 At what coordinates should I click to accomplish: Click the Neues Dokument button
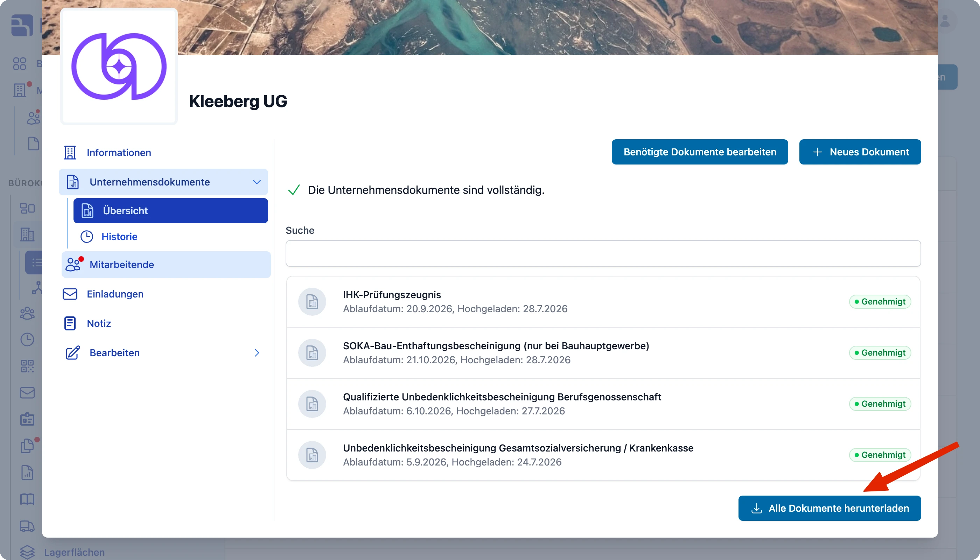click(860, 152)
